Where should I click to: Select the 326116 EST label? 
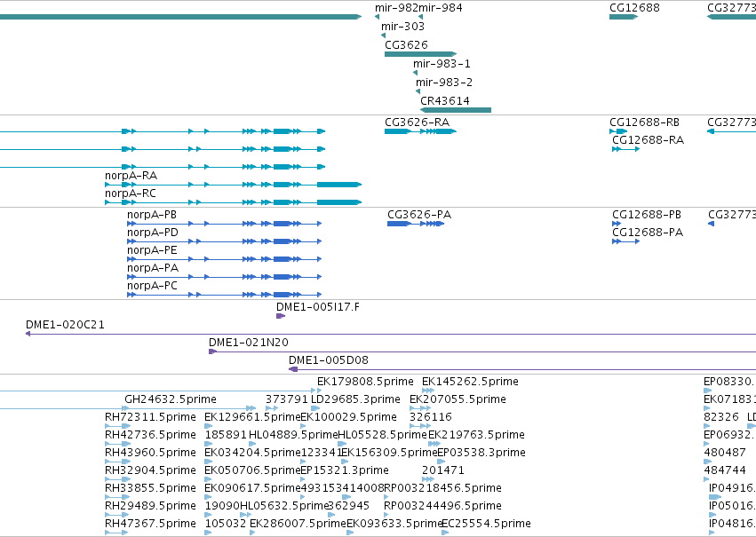click(431, 417)
